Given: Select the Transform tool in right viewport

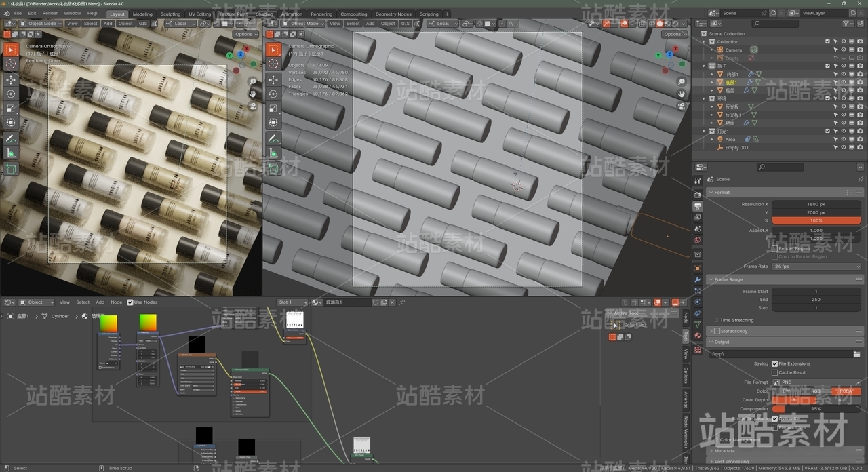Looking at the screenshot, I should coord(273,122).
